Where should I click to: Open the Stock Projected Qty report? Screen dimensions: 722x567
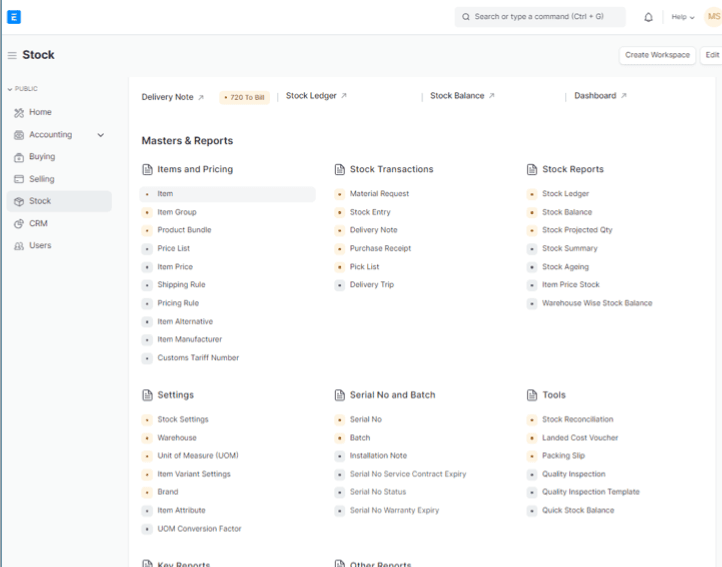click(577, 230)
